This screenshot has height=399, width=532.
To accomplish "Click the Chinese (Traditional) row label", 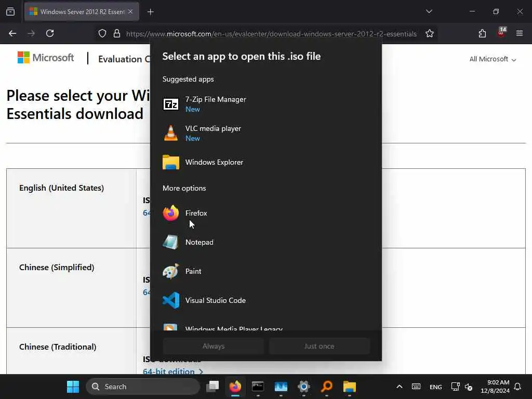I will tap(58, 347).
